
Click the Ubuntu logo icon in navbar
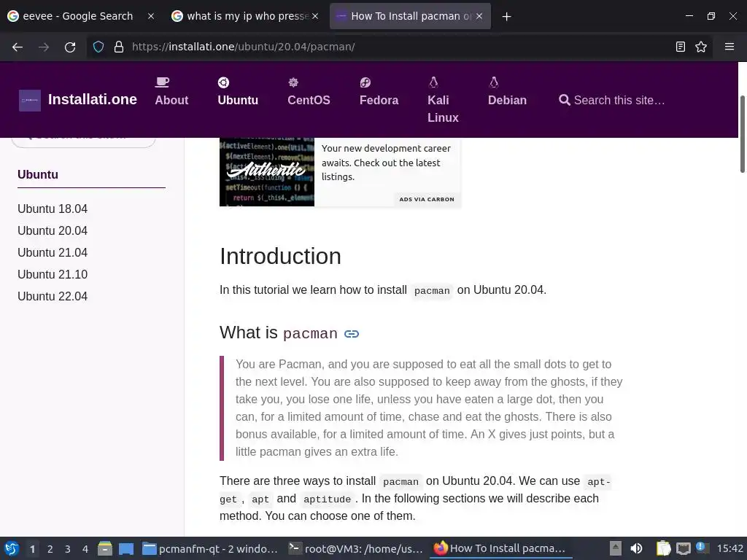pyautogui.click(x=223, y=83)
